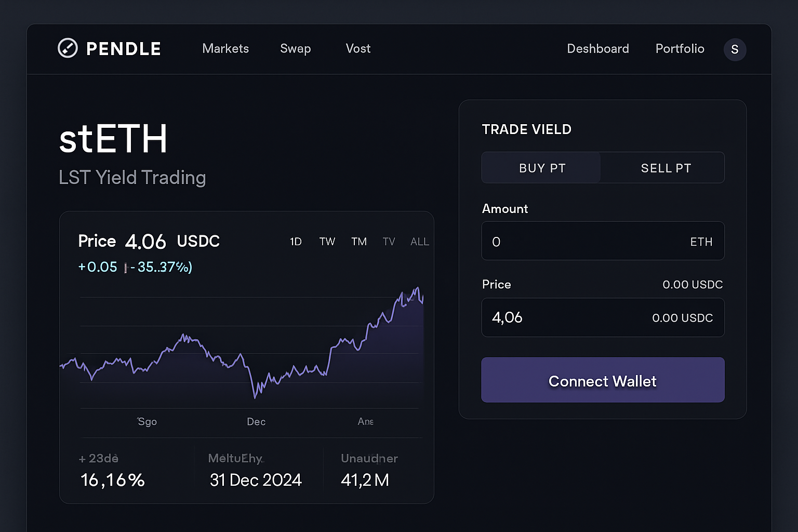Click the stETH title heading
Viewport: 798px width, 532px height.
(113, 138)
